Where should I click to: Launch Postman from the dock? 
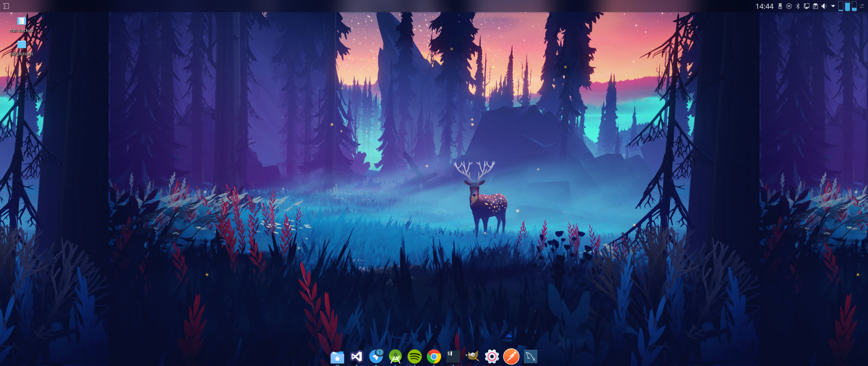click(x=511, y=357)
